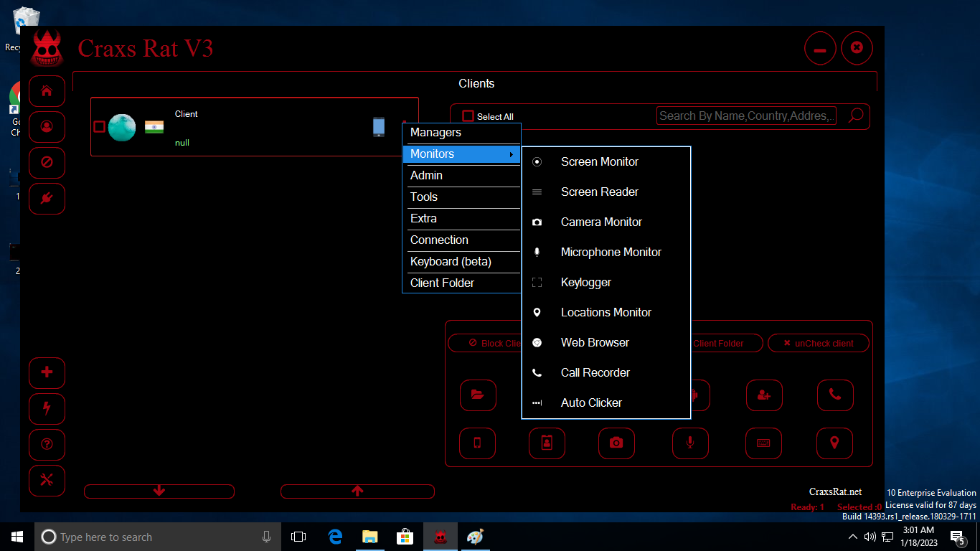Click the Ready: 1 status text
This screenshot has height=551, width=980.
pos(807,507)
